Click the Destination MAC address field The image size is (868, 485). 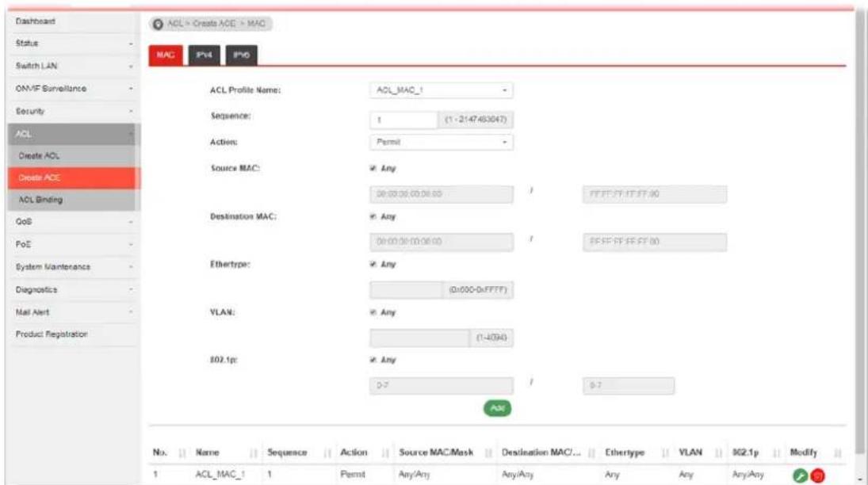click(442, 242)
